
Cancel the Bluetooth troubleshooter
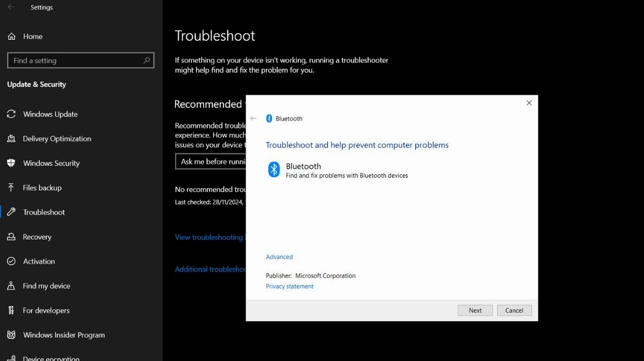click(x=514, y=310)
